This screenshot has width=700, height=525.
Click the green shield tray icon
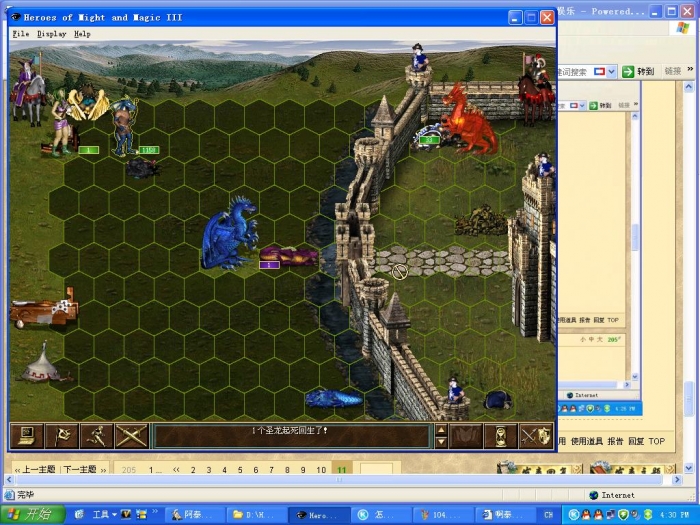coord(623,515)
